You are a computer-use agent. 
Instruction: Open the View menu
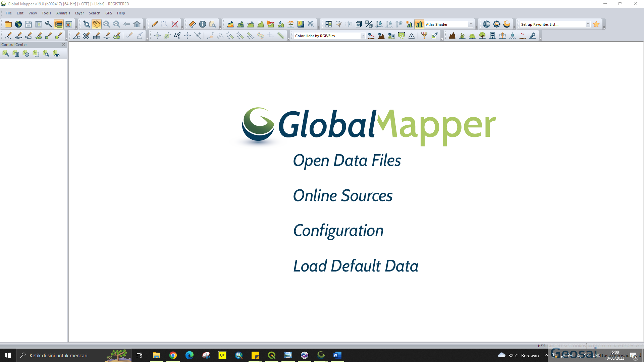pyautogui.click(x=33, y=13)
